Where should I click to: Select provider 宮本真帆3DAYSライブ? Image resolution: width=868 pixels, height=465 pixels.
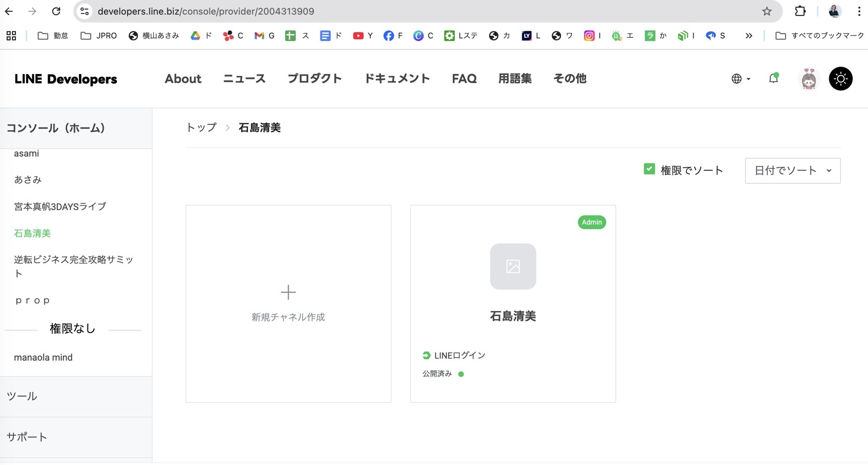60,207
